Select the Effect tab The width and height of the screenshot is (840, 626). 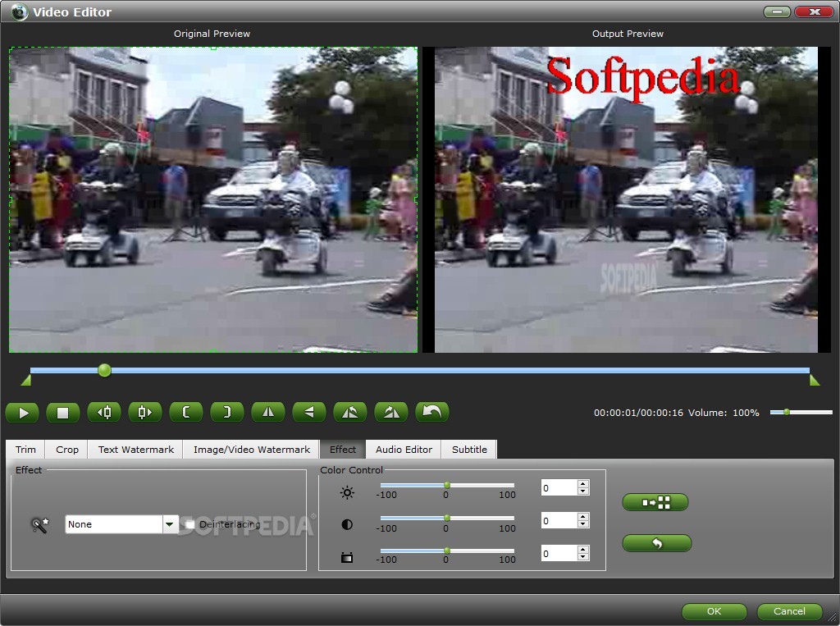pos(343,449)
